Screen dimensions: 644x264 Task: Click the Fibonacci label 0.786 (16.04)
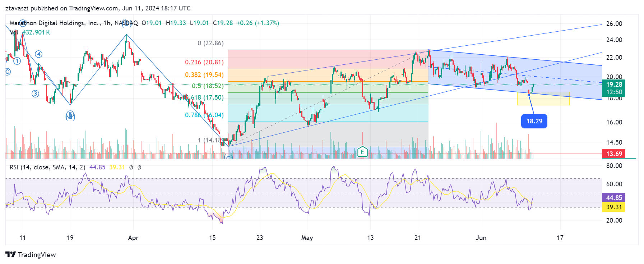204,115
